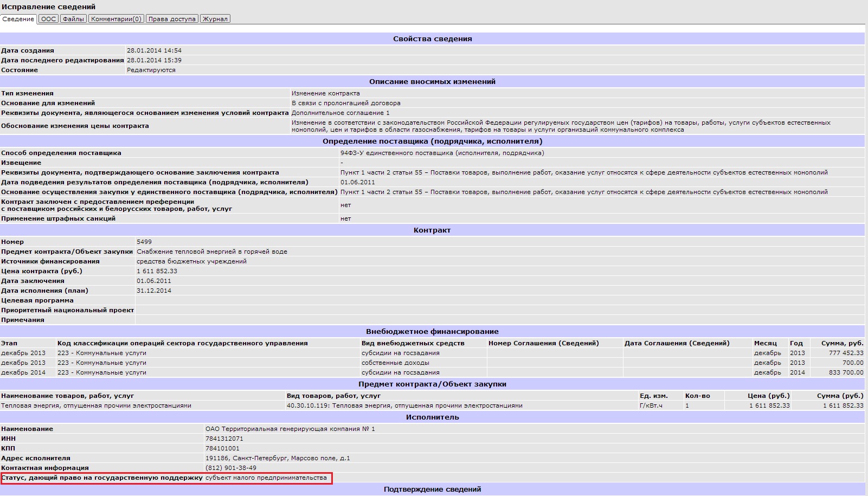868x496 pixels.
Task: Click 'Дополнительное соглашение 1' document value
Action: (340, 113)
